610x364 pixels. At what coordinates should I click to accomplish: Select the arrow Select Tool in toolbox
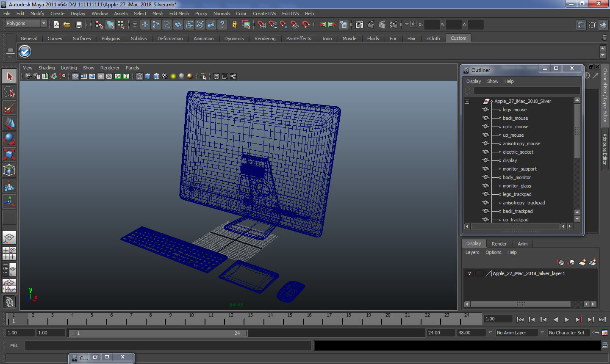9,77
